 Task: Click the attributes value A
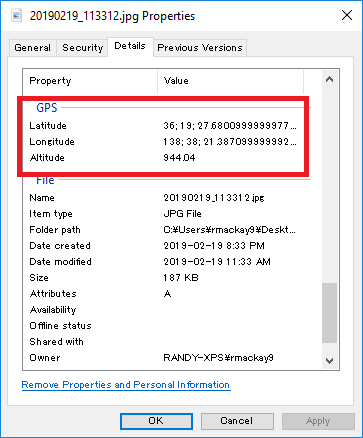tap(167, 294)
